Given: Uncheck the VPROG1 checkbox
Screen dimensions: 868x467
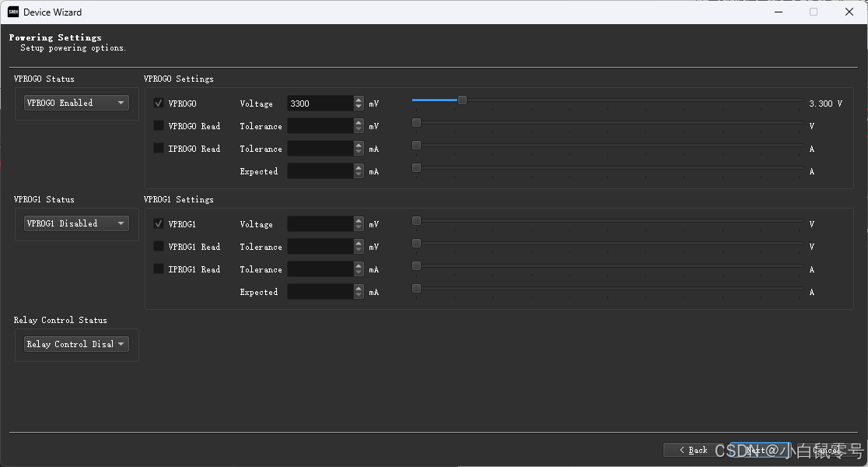Looking at the screenshot, I should tap(159, 223).
